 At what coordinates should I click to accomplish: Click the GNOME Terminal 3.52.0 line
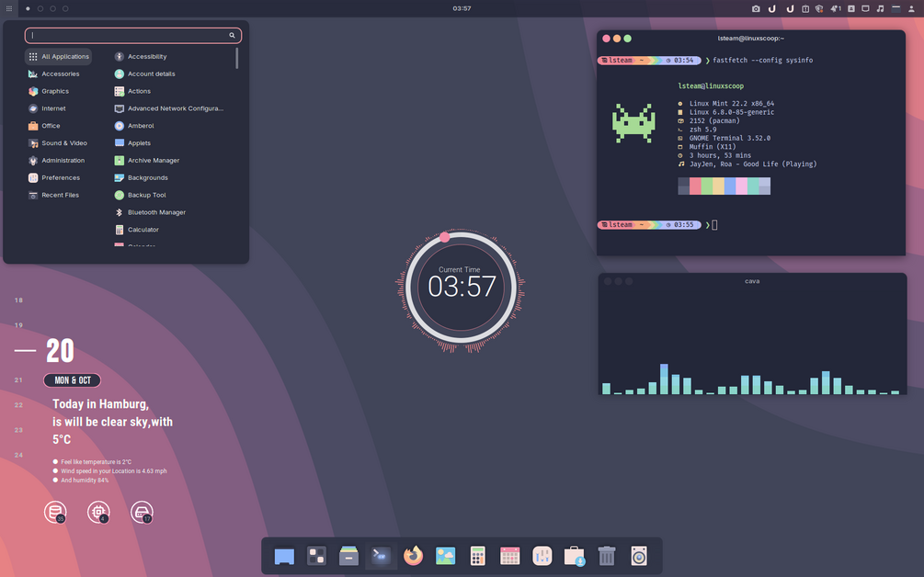click(x=730, y=139)
